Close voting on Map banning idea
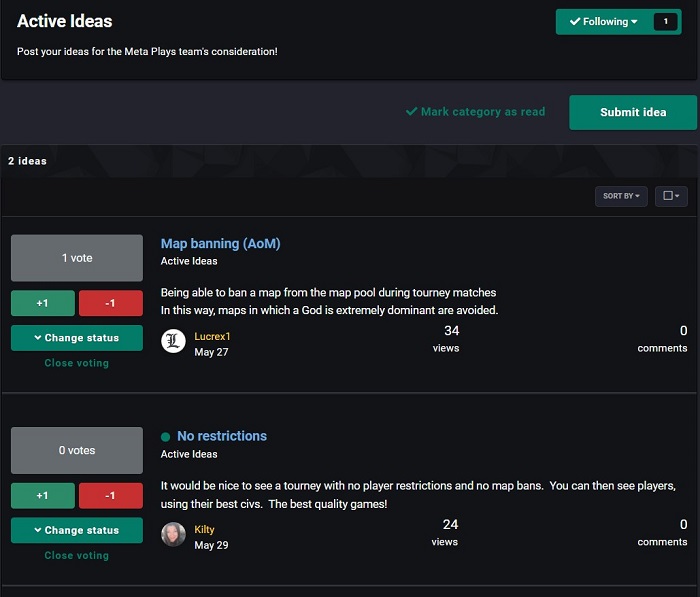Viewport: 700px width, 597px height. tap(77, 363)
